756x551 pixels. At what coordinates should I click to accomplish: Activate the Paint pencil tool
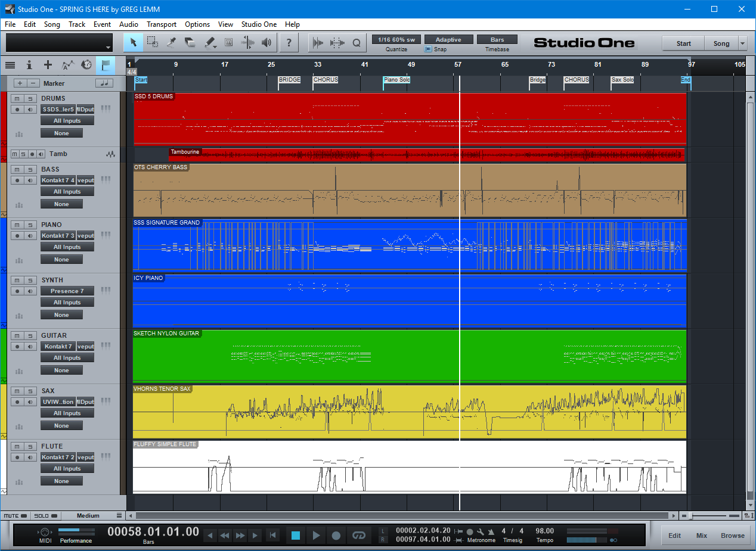coord(209,42)
